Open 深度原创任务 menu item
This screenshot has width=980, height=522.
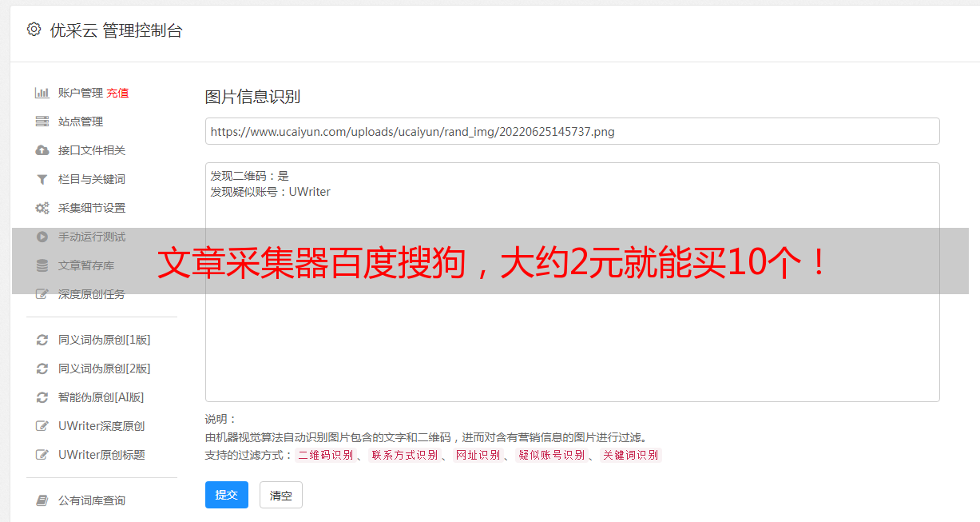click(x=92, y=294)
